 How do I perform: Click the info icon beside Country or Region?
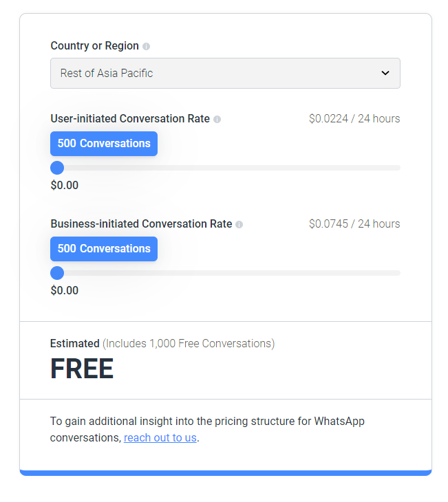click(x=146, y=47)
